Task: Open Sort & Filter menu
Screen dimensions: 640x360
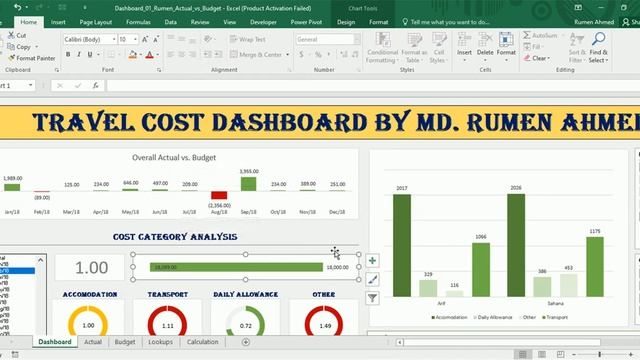Action: pos(577,47)
